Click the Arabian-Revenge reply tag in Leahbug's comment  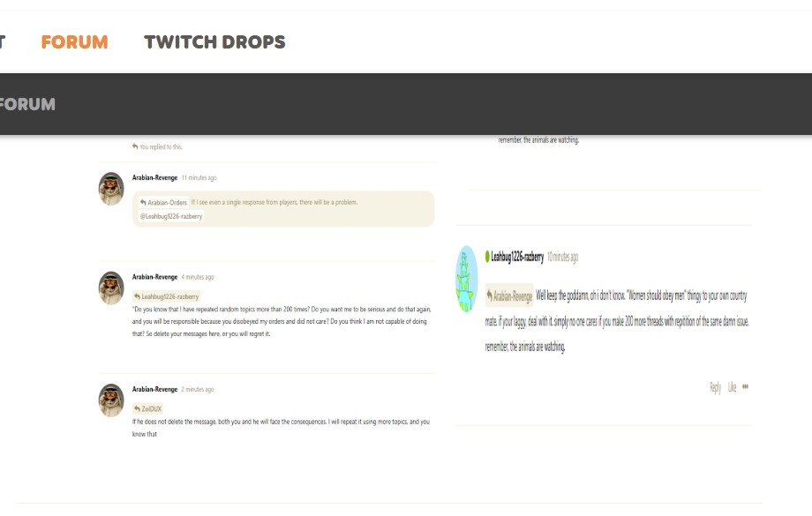click(509, 296)
